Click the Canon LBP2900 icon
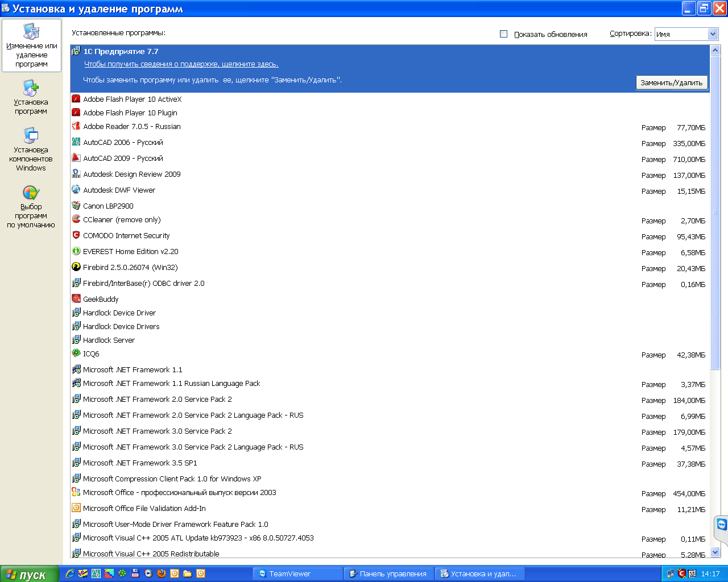This screenshot has width=728, height=582. point(76,206)
